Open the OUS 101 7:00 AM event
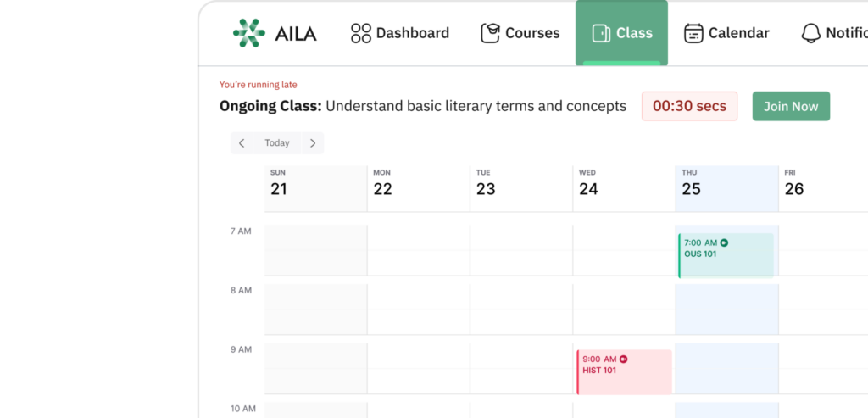Viewport: 868px width, 418px height. [x=726, y=255]
